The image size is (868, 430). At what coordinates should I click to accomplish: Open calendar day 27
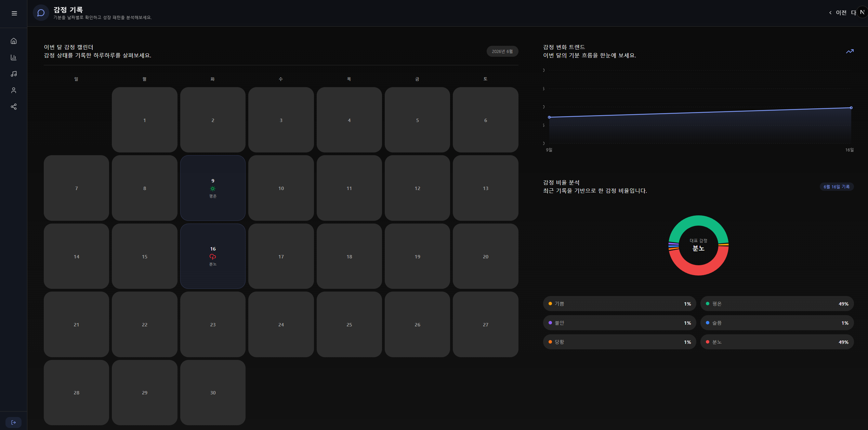tap(486, 324)
